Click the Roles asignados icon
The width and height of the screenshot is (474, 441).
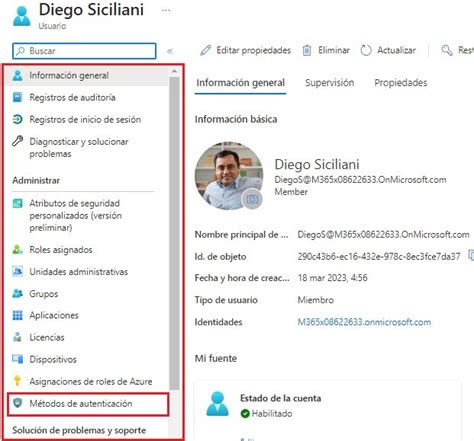17,249
